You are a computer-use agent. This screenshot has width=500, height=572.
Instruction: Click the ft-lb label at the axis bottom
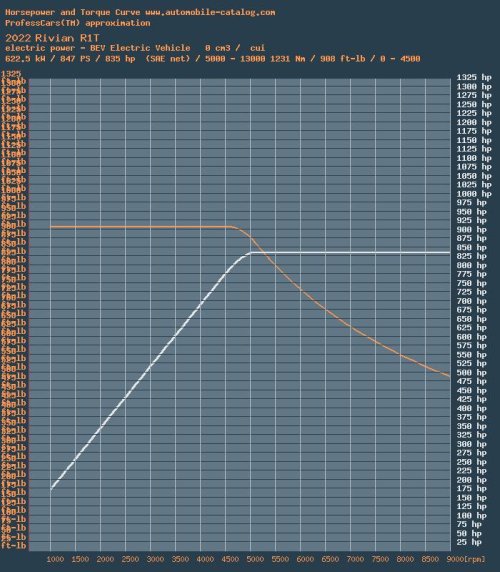tap(14, 546)
